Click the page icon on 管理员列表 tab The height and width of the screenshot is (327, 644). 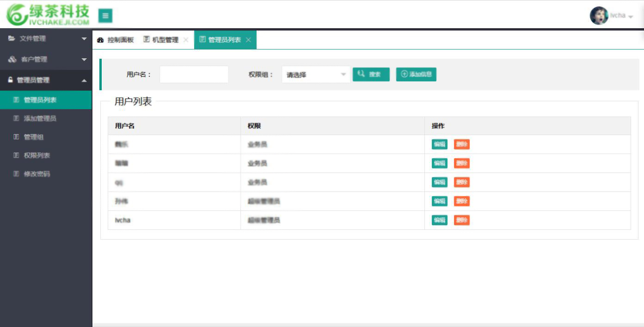coord(202,39)
